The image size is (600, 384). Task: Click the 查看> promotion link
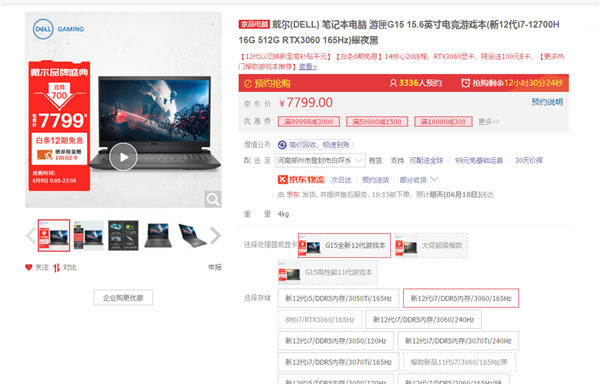click(308, 67)
